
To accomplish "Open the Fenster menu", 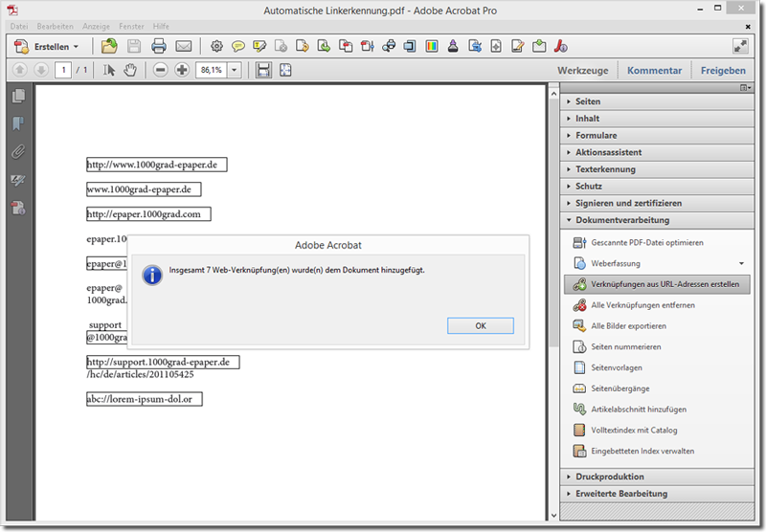I will tap(131, 27).
